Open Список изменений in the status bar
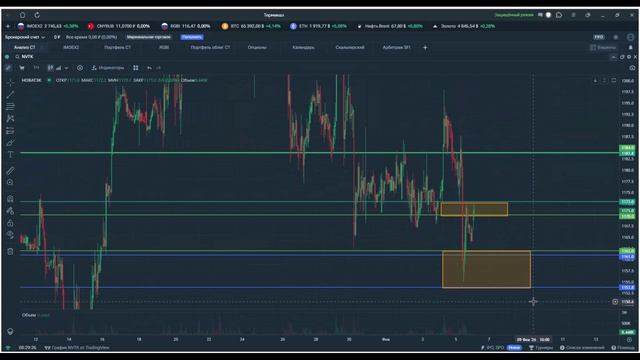The width and height of the screenshot is (640, 360). [x=582, y=348]
